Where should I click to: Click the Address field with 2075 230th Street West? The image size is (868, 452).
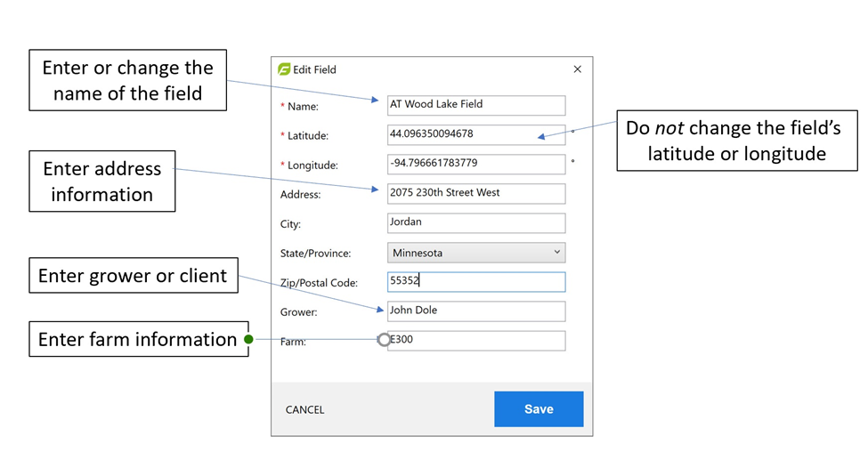475,193
